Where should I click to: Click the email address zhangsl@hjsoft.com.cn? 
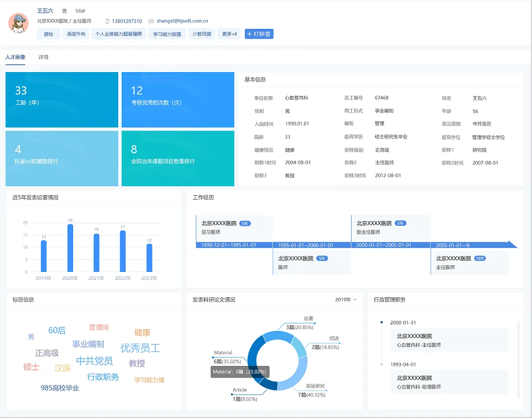pyautogui.click(x=182, y=22)
